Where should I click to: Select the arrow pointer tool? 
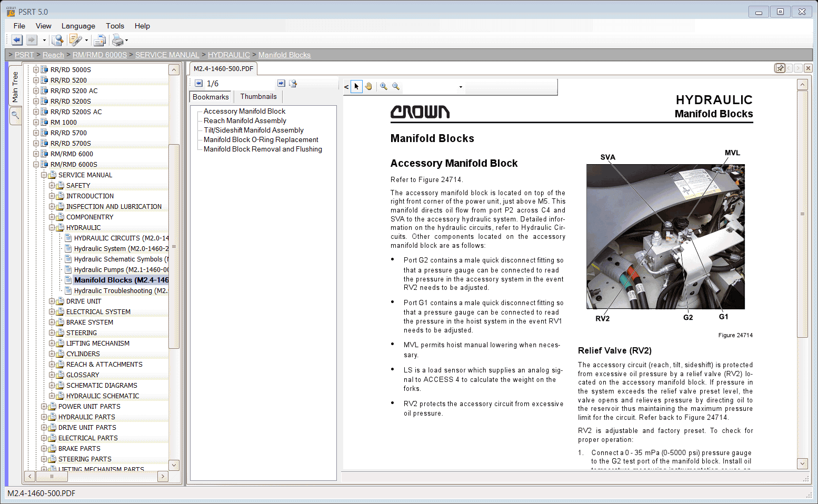point(356,86)
